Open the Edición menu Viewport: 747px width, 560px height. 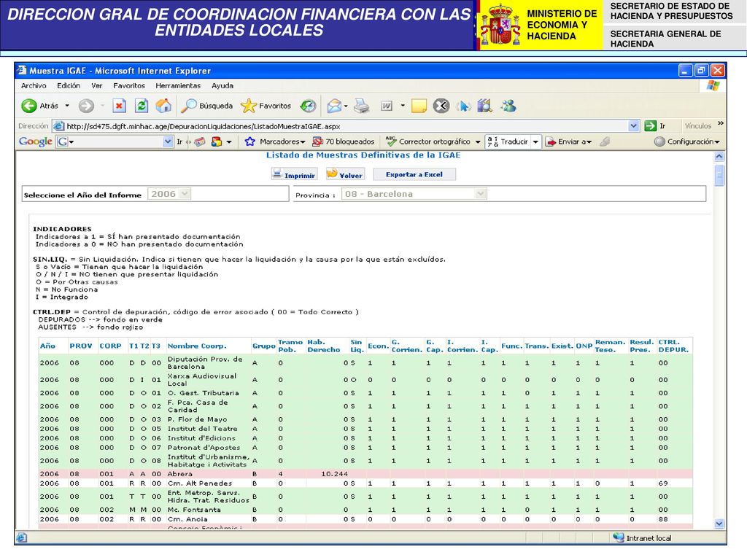(69, 86)
